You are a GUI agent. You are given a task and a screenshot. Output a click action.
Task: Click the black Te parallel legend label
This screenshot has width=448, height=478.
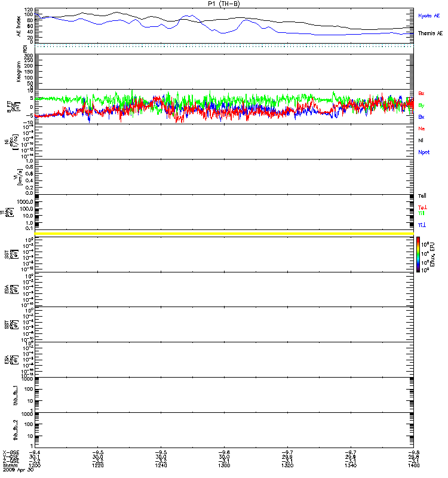pyautogui.click(x=422, y=196)
